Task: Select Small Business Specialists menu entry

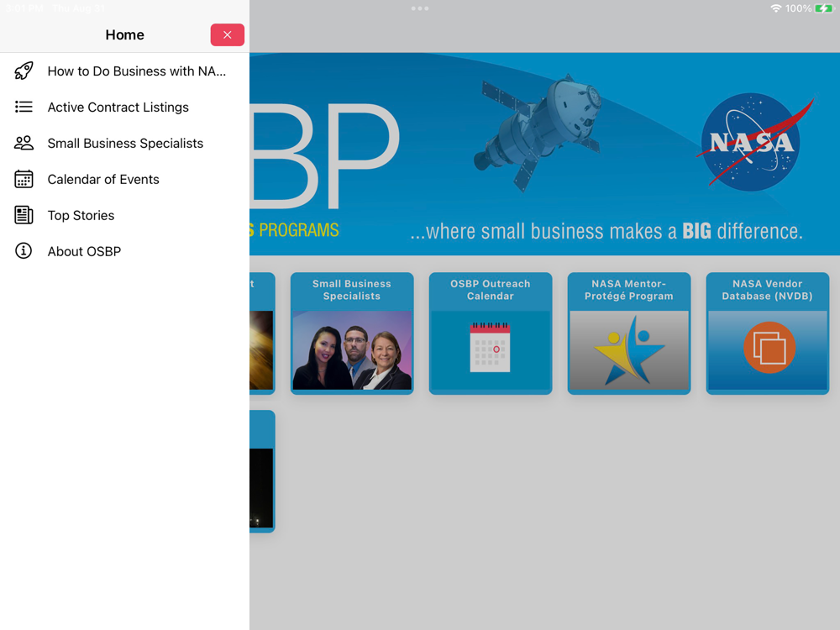Action: (x=125, y=143)
